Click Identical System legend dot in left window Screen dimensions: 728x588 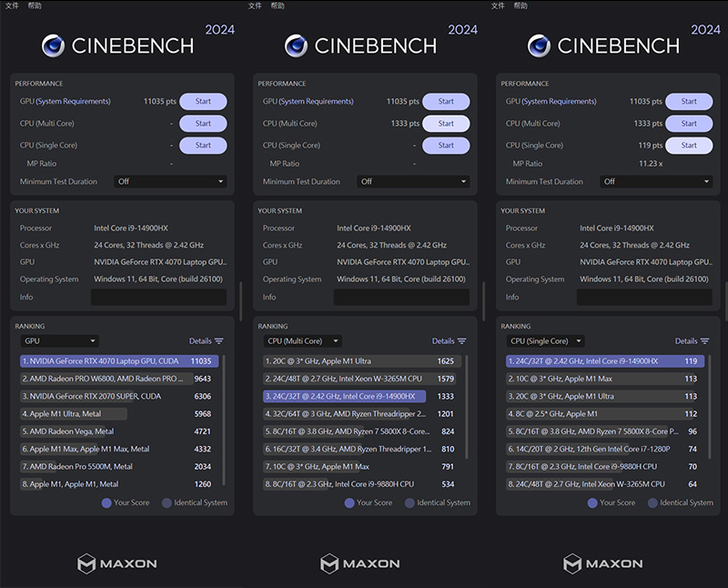(167, 503)
